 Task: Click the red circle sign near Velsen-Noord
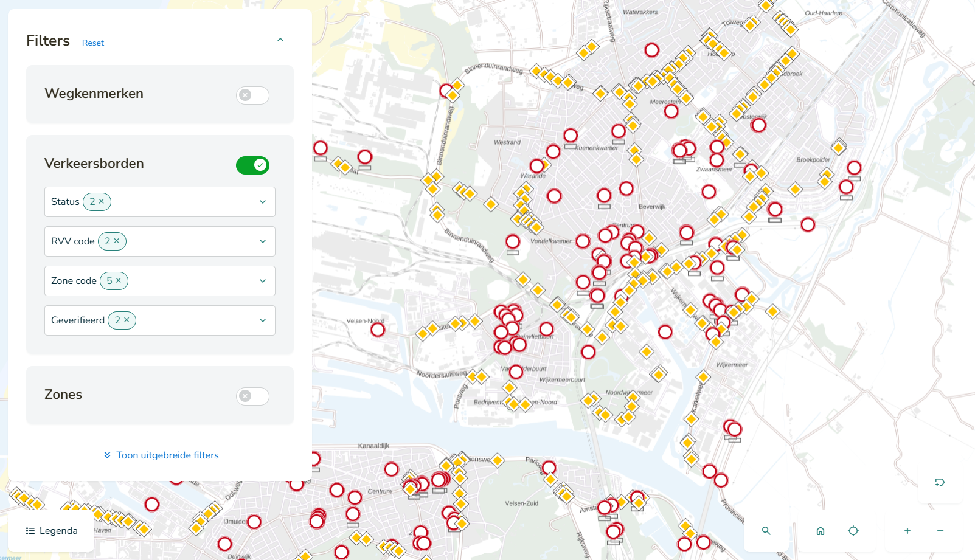click(378, 330)
